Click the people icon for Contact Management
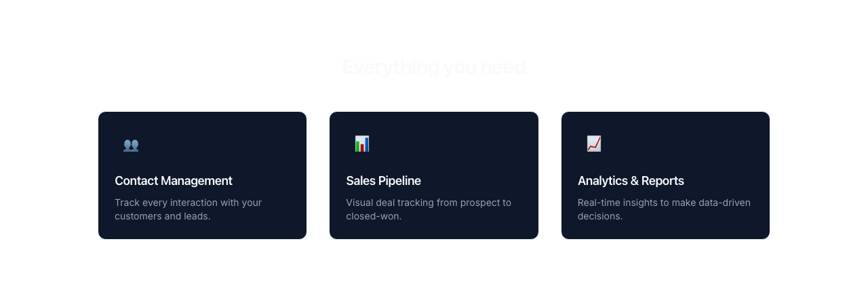This screenshot has height=294, width=868. [x=131, y=144]
